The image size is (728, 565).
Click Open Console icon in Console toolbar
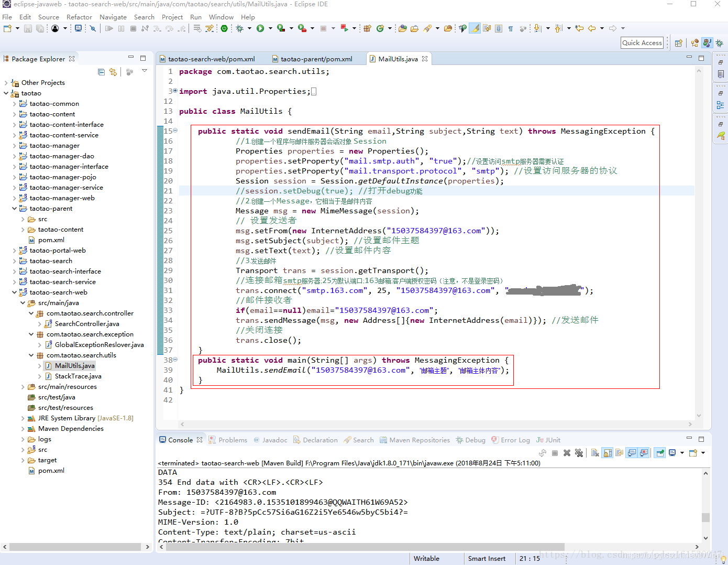point(693,453)
